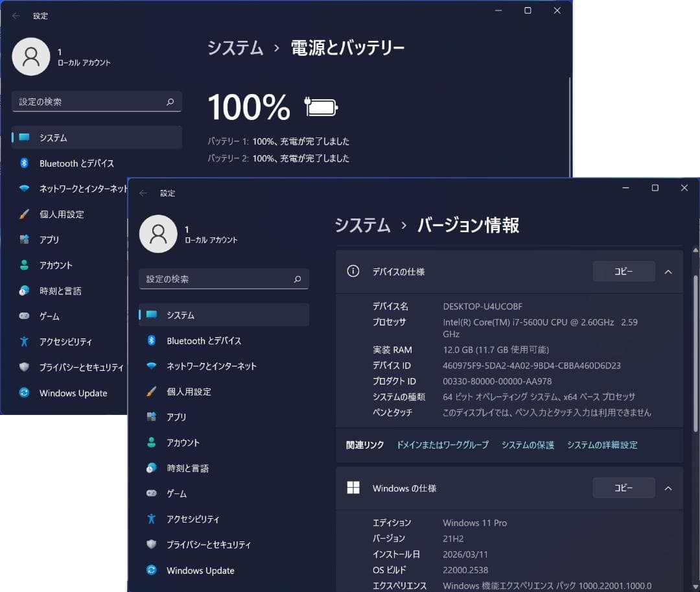Click バッテリー 1 status line

click(x=278, y=141)
